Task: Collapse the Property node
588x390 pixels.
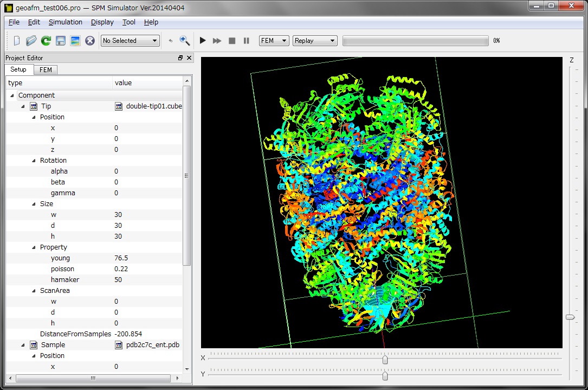Action: click(34, 247)
